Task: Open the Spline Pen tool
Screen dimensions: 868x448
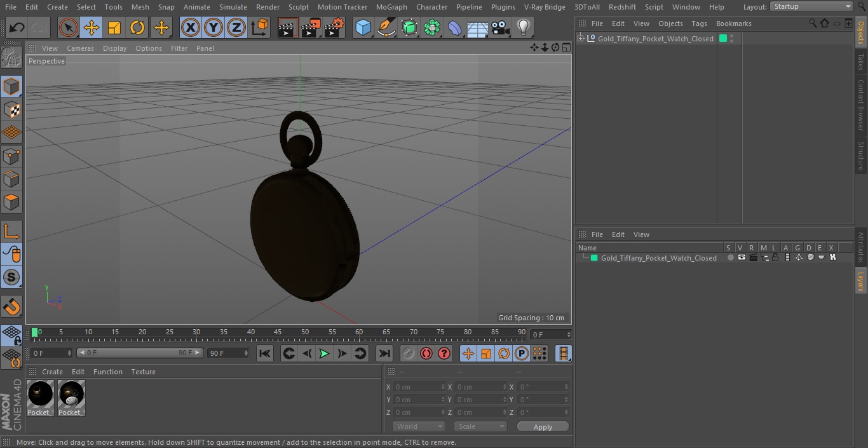Action: click(386, 28)
